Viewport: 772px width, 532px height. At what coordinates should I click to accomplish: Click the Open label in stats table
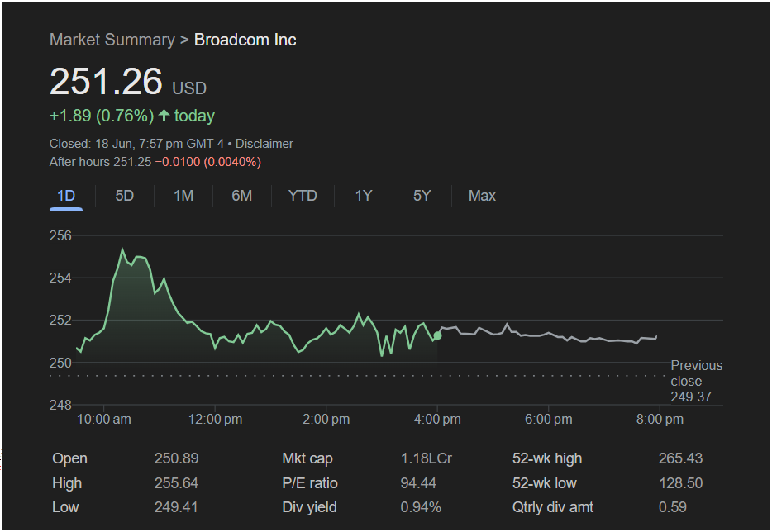coord(70,458)
